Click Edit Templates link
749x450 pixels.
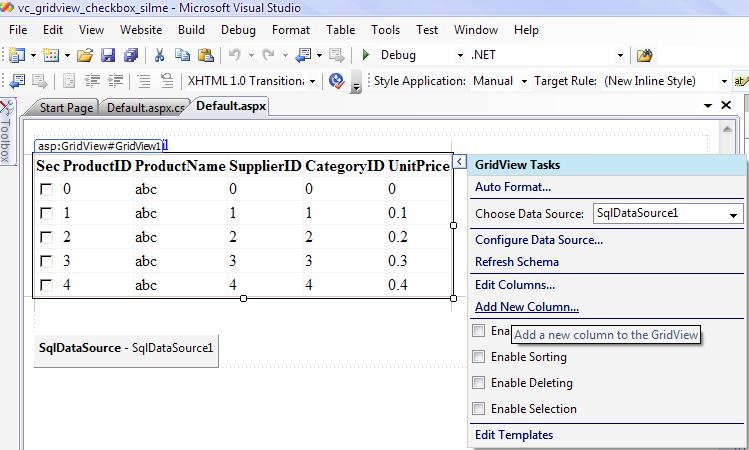coord(514,435)
